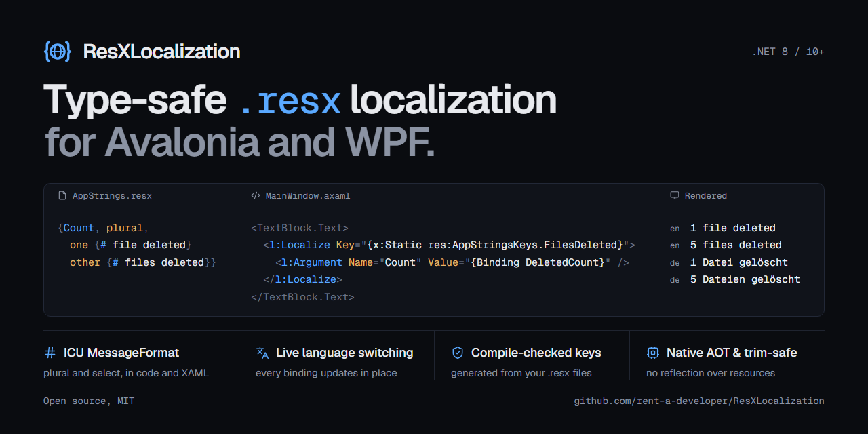Select the MainWindow.axaml panel tab

[x=447, y=195]
